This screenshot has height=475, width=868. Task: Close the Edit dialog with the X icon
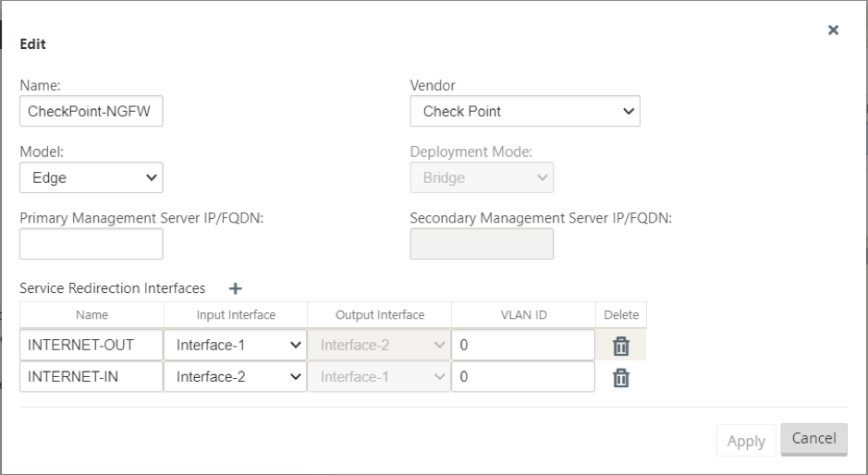tap(833, 30)
